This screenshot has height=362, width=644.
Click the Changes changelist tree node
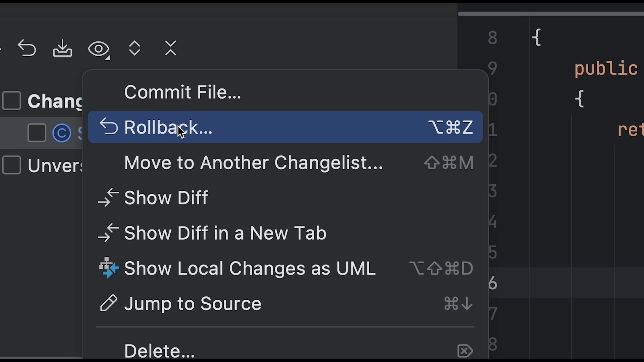54,101
